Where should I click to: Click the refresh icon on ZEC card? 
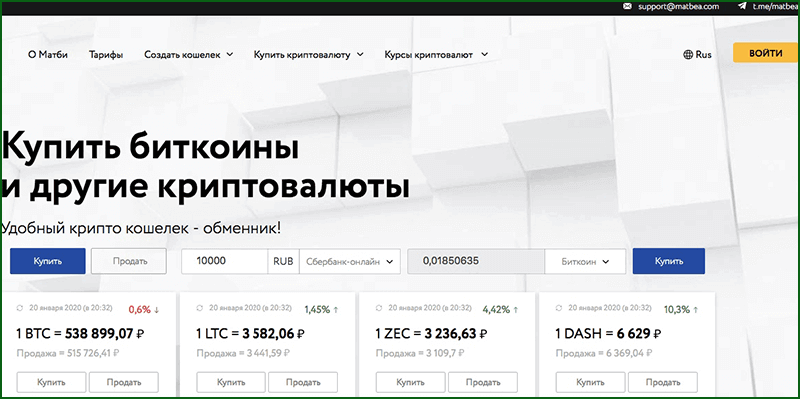pyautogui.click(x=379, y=308)
